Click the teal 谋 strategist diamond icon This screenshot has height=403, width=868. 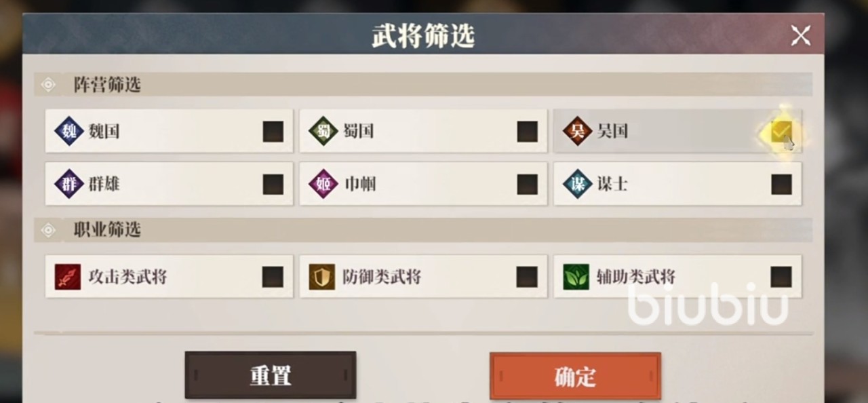coord(577,184)
